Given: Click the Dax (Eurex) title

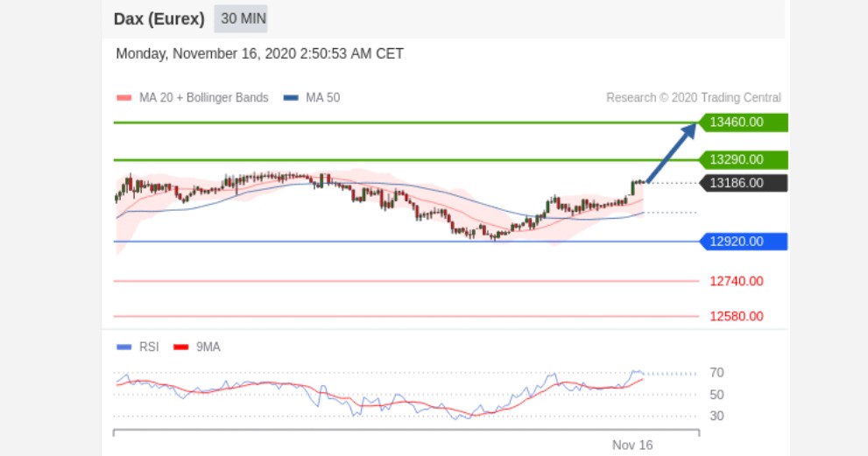Looking at the screenshot, I should click(159, 18).
